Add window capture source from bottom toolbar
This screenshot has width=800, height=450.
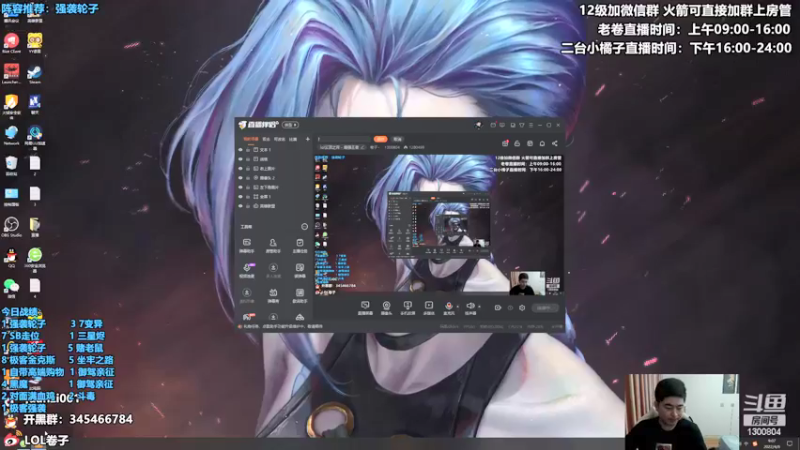(x=407, y=308)
